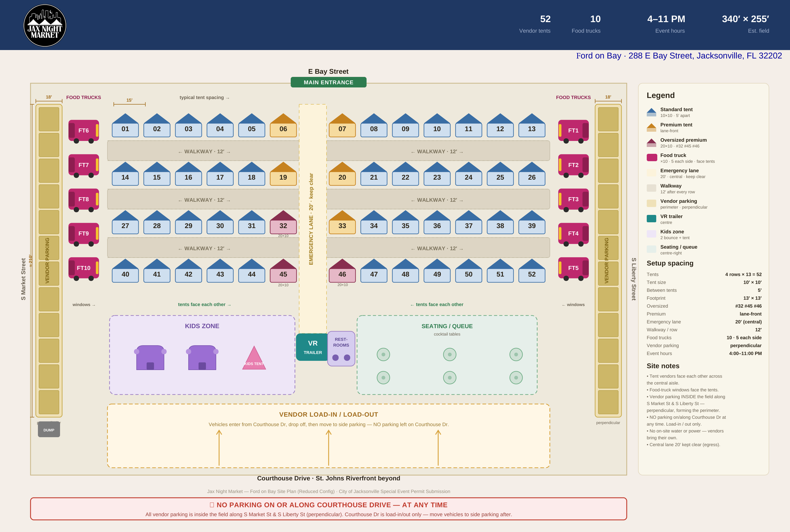Click the VR Trailer block
This screenshot has width=790, height=532.
pyautogui.click(x=312, y=347)
